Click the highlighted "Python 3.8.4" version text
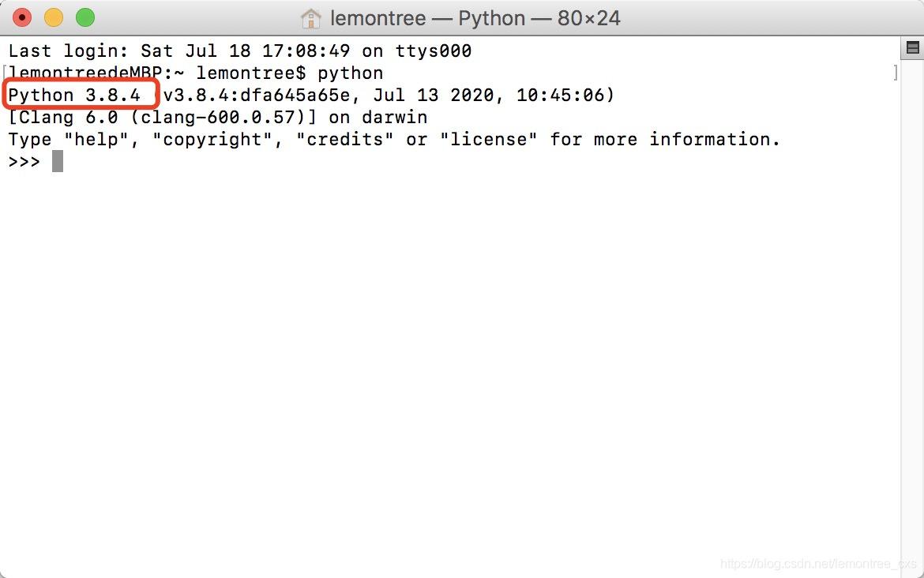Screen dimensions: 924x578 coord(74,96)
